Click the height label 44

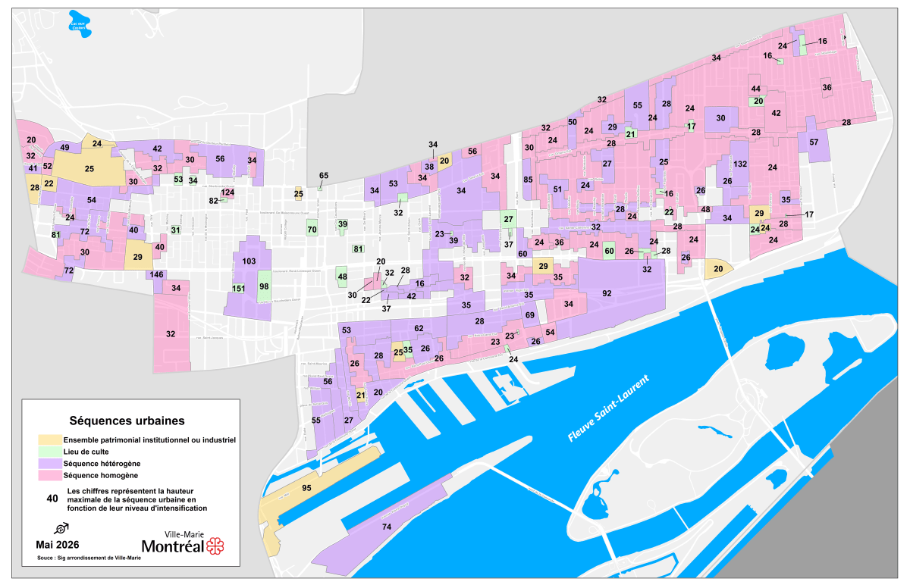pyautogui.click(x=755, y=89)
